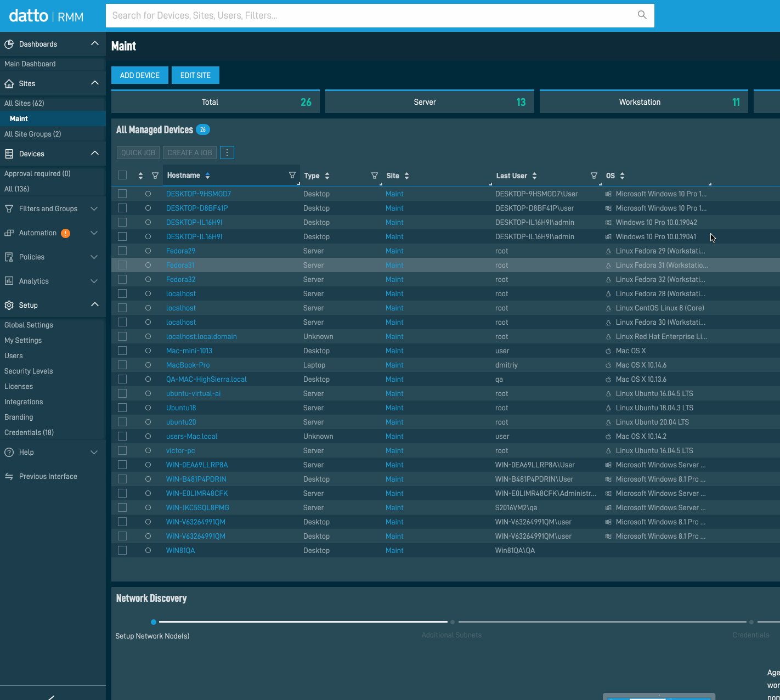Check the WIN81QA row checkbox
Screen dimensions: 780x700
click(x=122, y=550)
